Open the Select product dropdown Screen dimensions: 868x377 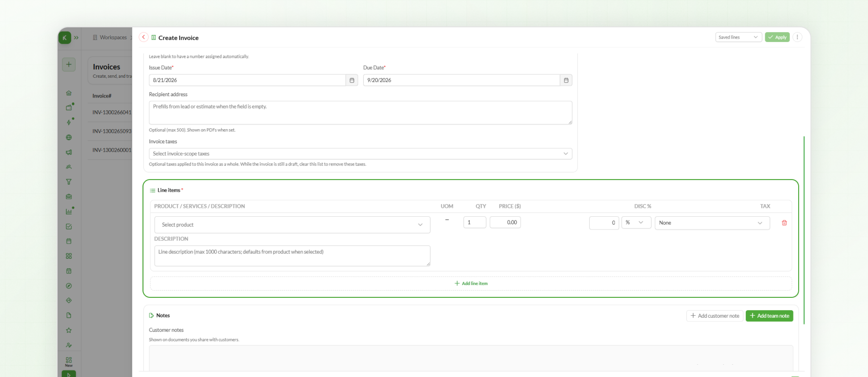tap(292, 225)
